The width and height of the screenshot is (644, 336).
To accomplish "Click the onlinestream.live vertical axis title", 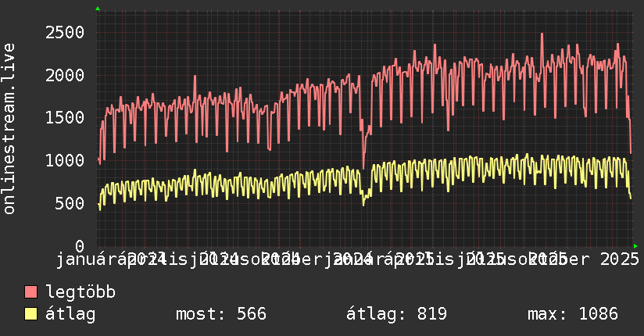I will click(9, 129).
